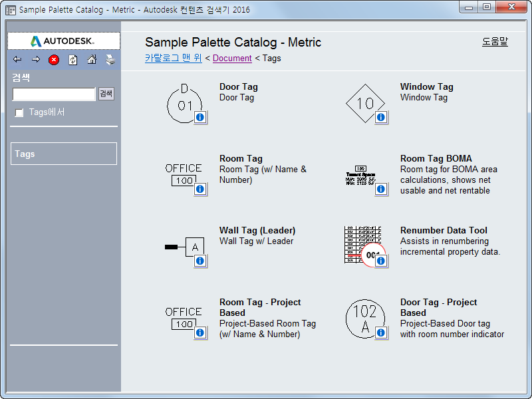This screenshot has width=532, height=399.
Task: Click info icon on Door Tag - Project Based
Action: 381,332
